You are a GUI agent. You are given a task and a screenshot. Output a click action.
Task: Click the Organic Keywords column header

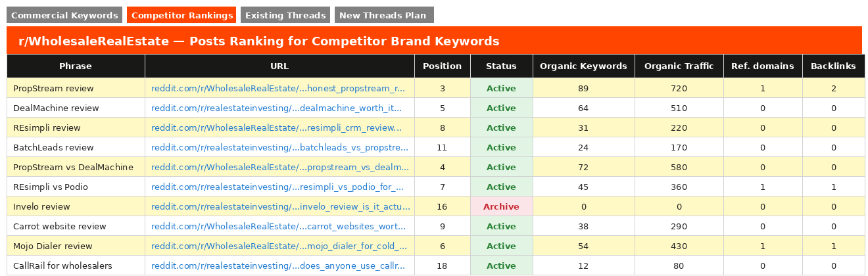(x=583, y=66)
